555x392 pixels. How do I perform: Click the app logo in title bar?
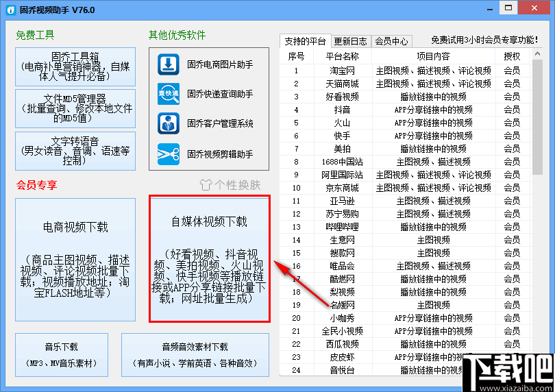click(x=11, y=10)
